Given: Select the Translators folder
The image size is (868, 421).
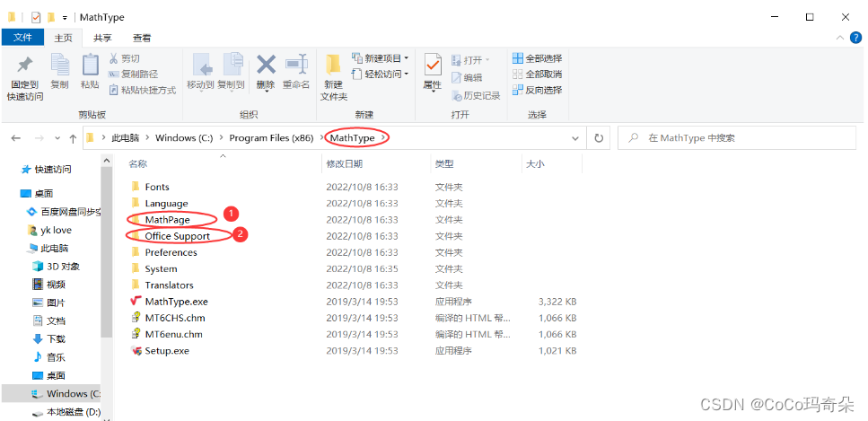Looking at the screenshot, I should 162,285.
